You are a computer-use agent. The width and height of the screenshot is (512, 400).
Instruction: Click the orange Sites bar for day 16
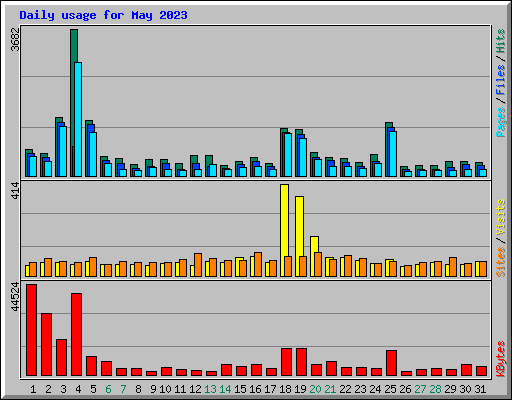[258, 264]
